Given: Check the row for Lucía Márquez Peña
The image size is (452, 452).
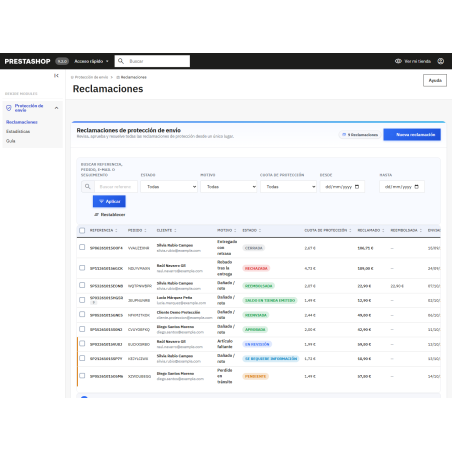Looking at the screenshot, I should click(x=82, y=300).
